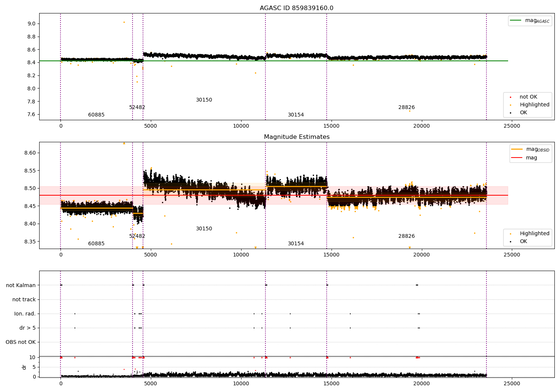Viewport: 560px width, 392px height.
Task: Click the 9.0 y-axis tick in top plot
Action: pyautogui.click(x=31, y=24)
